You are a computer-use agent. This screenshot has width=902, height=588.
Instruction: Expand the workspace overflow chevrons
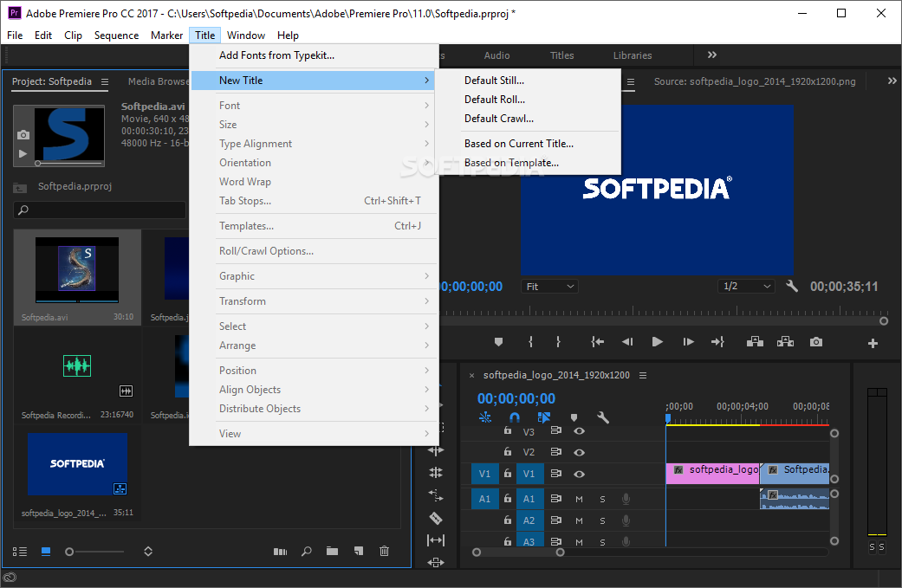click(x=712, y=55)
